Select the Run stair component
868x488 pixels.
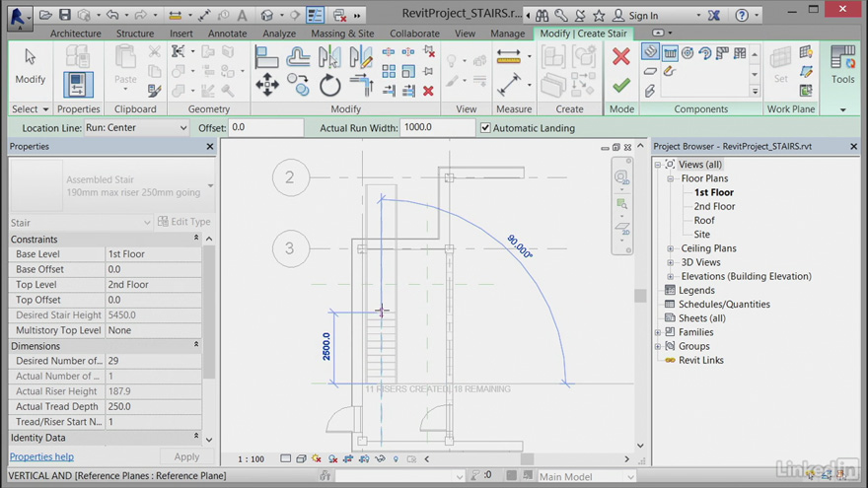650,52
